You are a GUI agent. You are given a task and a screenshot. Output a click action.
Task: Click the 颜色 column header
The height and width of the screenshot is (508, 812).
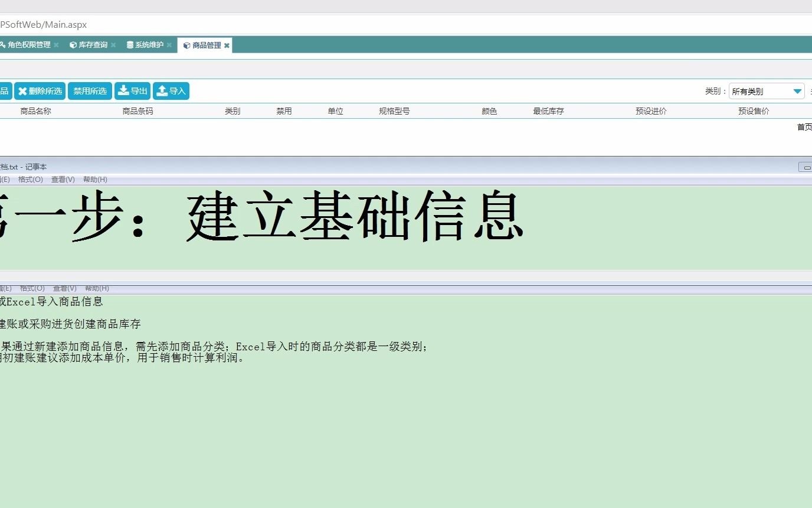click(489, 111)
